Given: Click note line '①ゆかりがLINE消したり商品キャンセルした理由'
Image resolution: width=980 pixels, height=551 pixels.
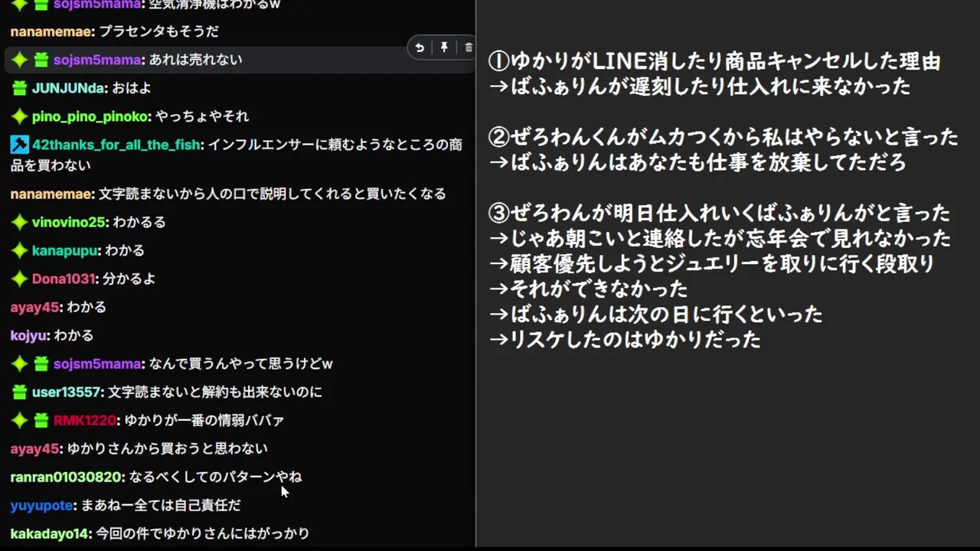Looking at the screenshot, I should [x=714, y=61].
